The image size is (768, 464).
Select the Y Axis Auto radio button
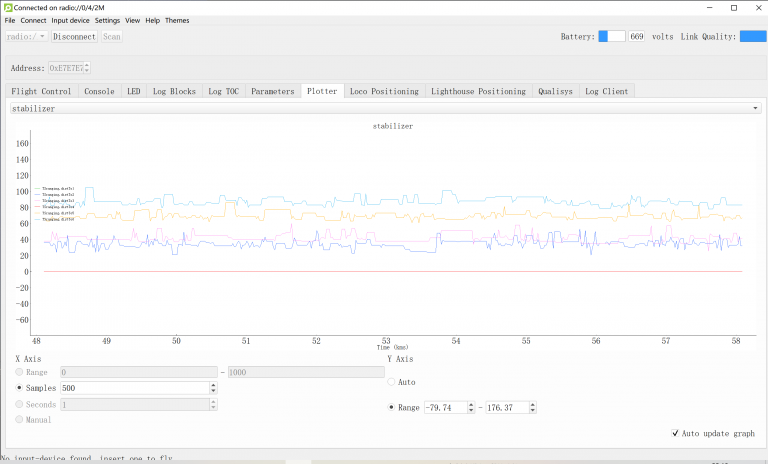click(392, 382)
